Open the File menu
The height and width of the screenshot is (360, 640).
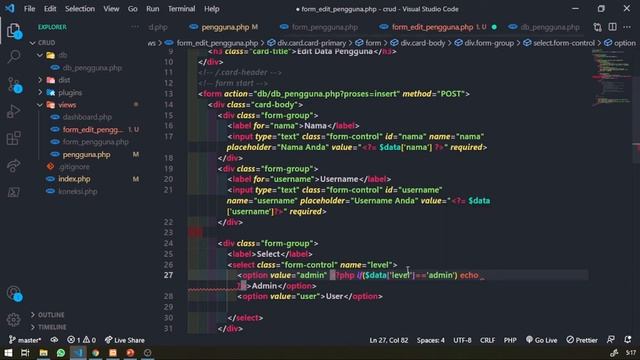(29, 9)
